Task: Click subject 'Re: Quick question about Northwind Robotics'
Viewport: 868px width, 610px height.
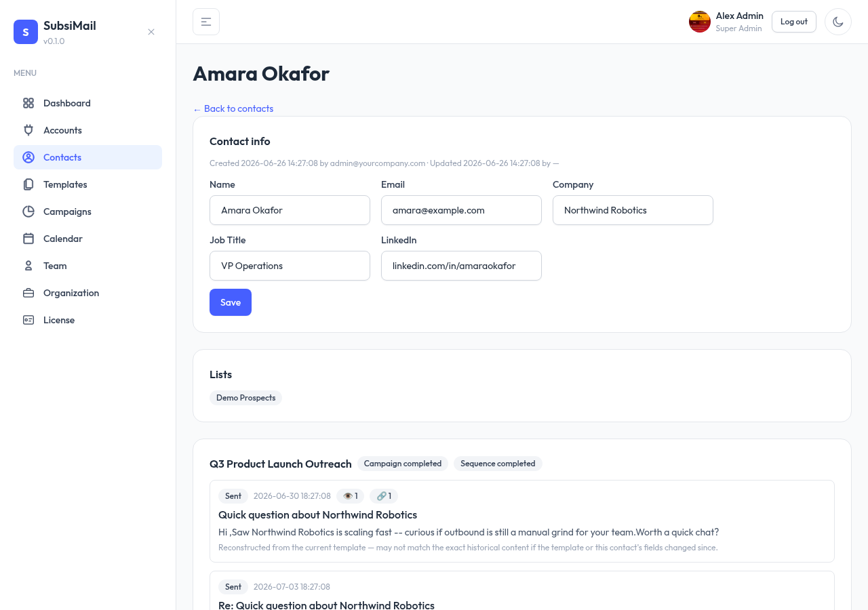Action: tap(326, 605)
